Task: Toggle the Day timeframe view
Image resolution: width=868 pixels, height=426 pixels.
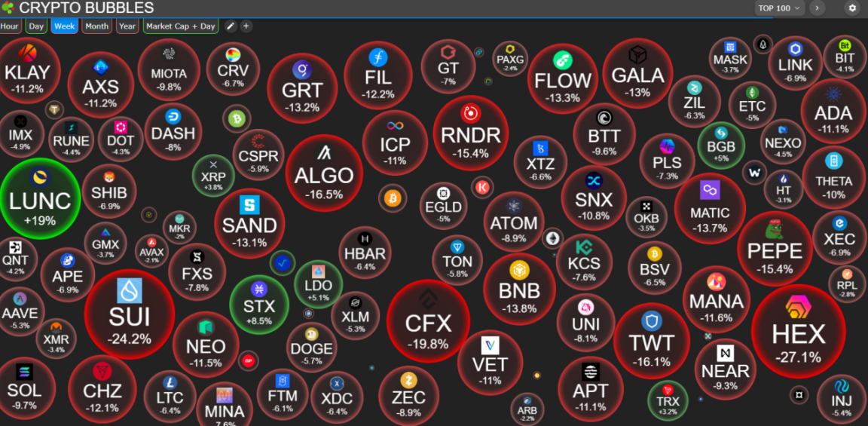Action: (x=36, y=26)
